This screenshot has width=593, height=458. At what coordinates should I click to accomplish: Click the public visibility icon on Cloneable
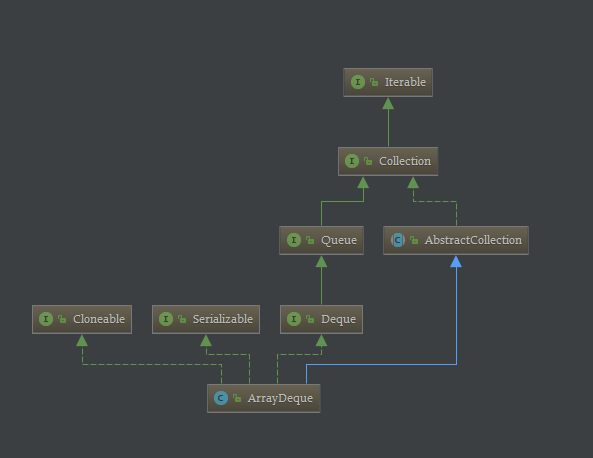62,319
